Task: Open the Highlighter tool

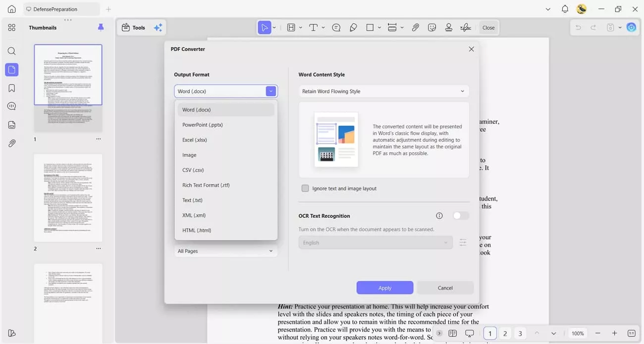Action: click(x=353, y=27)
